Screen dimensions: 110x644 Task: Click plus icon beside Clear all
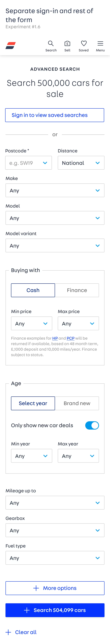coord(8,632)
